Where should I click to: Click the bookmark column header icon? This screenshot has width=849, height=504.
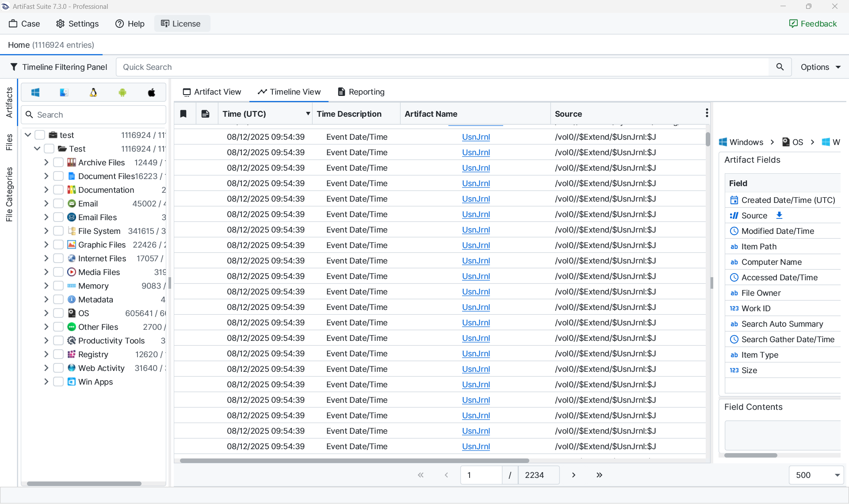[183, 114]
